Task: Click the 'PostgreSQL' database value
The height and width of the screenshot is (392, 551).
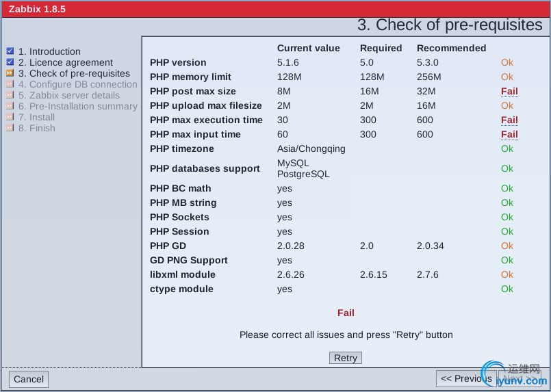Action: (303, 174)
